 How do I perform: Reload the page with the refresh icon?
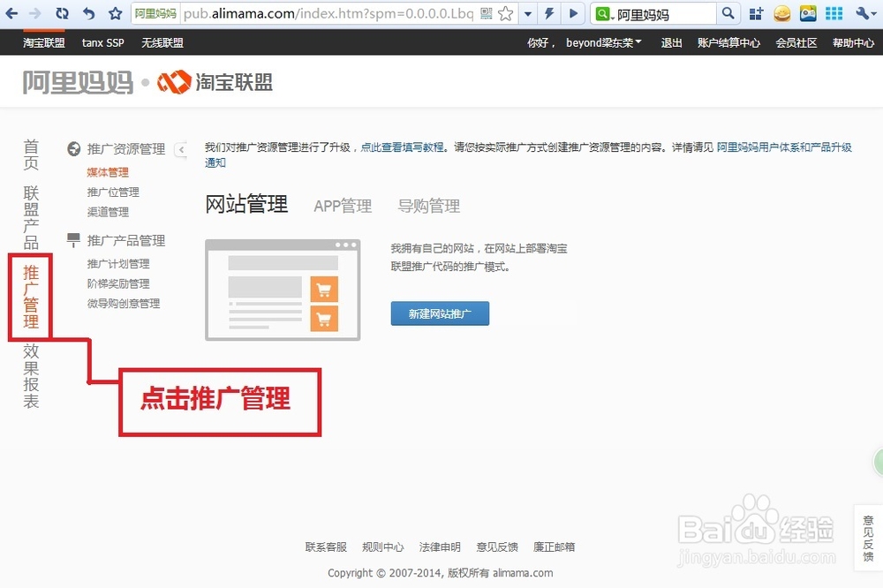(62, 13)
